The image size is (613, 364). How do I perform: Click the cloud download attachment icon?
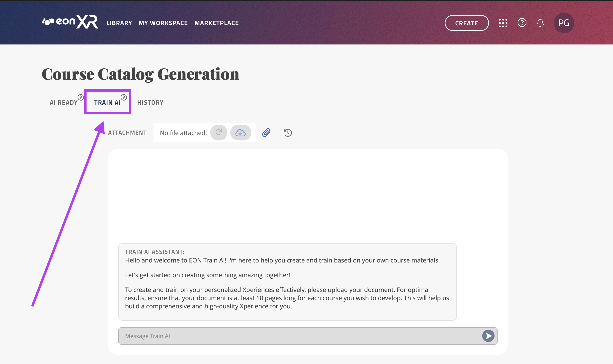pos(241,133)
